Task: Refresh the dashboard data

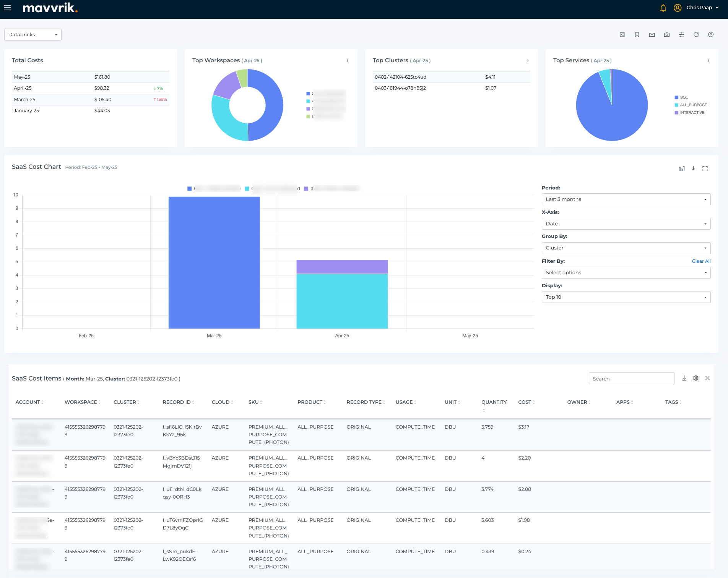Action: [696, 35]
